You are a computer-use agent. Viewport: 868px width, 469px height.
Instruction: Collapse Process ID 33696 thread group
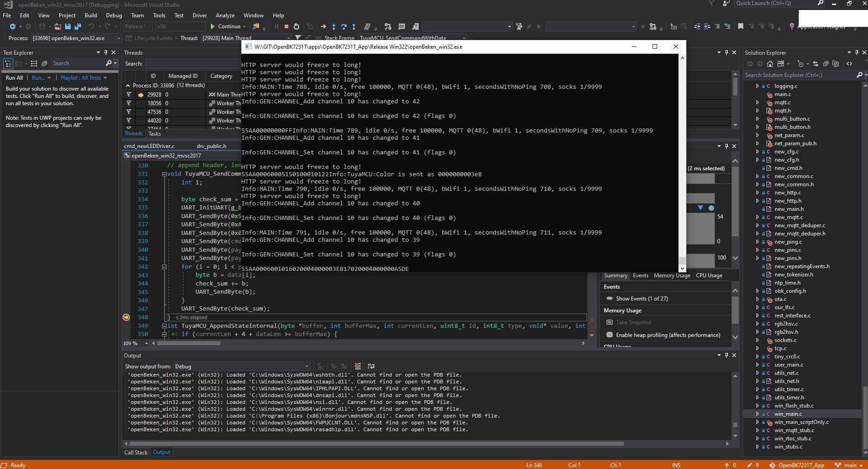128,86
